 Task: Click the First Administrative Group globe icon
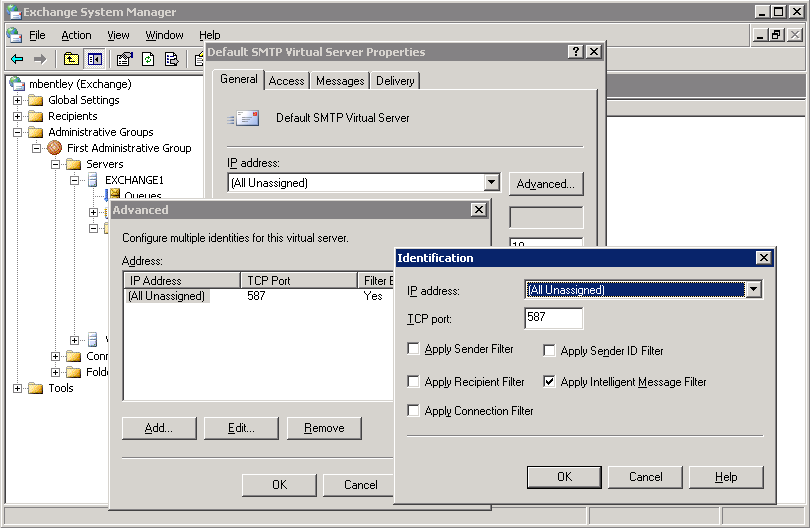point(55,148)
